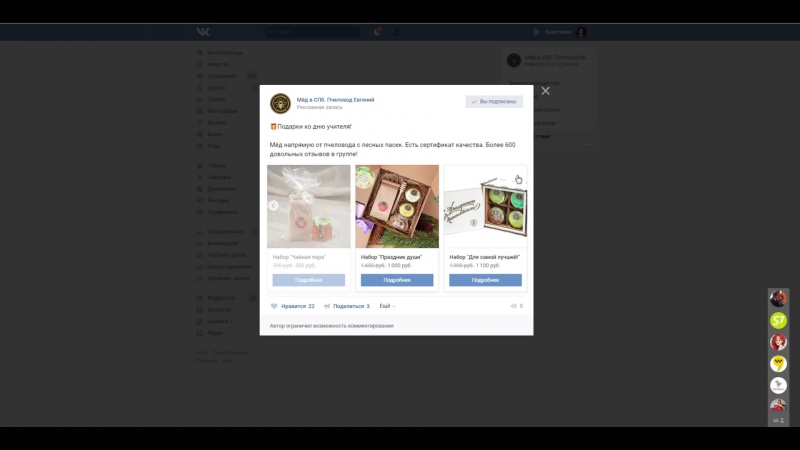Screen dimensions: 800x450
Task: Open 'Управление' in the left menu
Action: tap(222, 212)
